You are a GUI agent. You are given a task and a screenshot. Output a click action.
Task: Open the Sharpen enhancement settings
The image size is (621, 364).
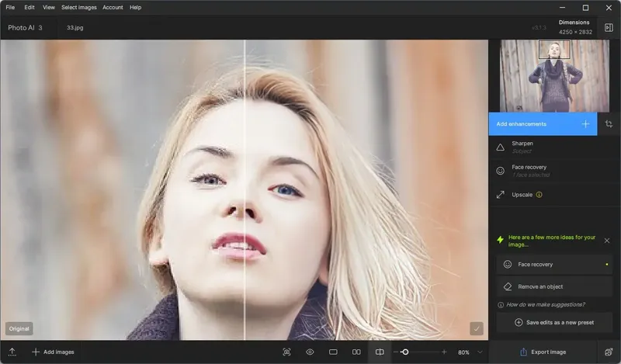pyautogui.click(x=554, y=147)
